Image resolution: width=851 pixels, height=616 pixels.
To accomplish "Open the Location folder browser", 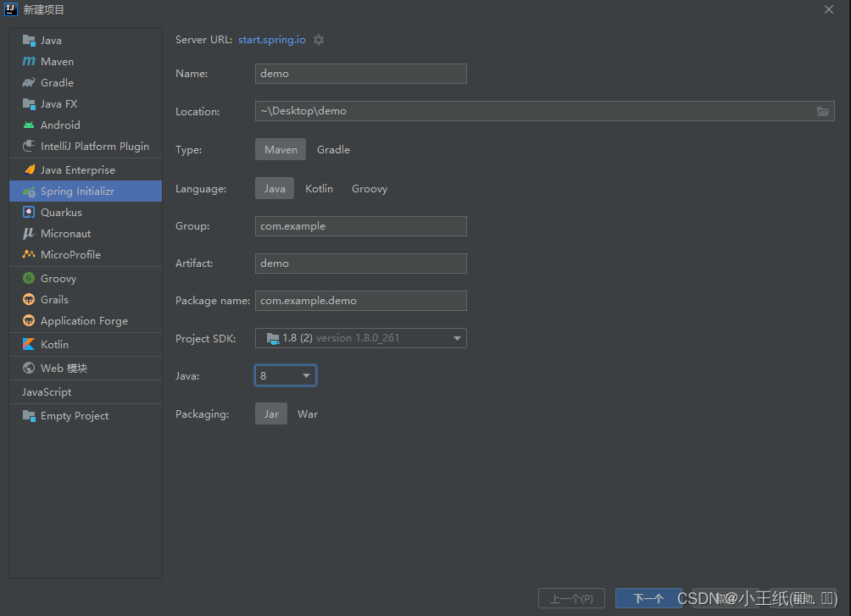I will (823, 110).
